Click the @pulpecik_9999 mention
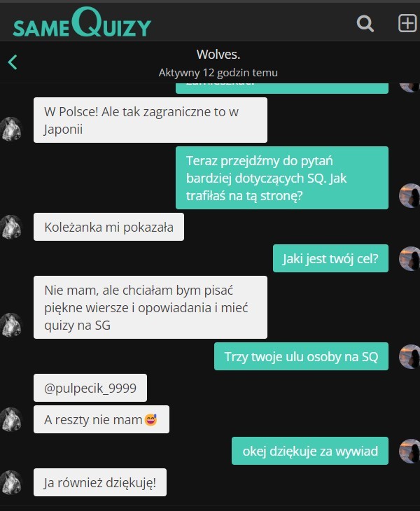Image resolution: width=420 pixels, height=511 pixels. [x=90, y=388]
